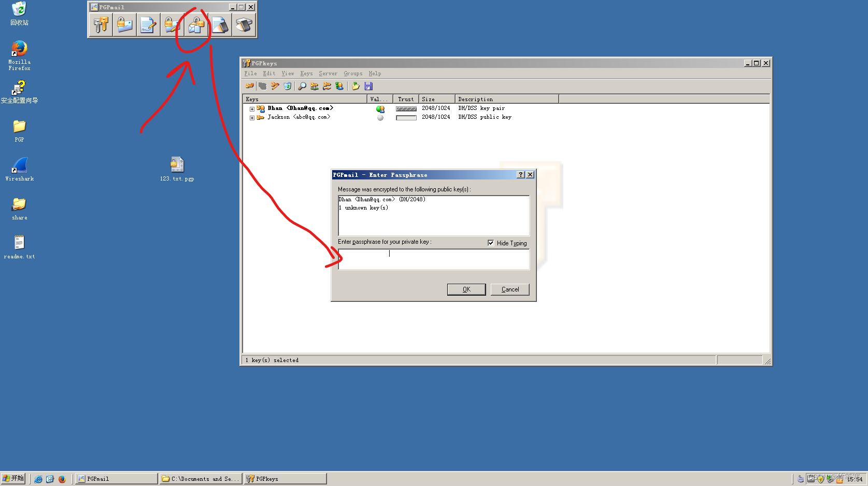
Task: Click Send key to server icon in PGPkeys
Action: coord(315,86)
